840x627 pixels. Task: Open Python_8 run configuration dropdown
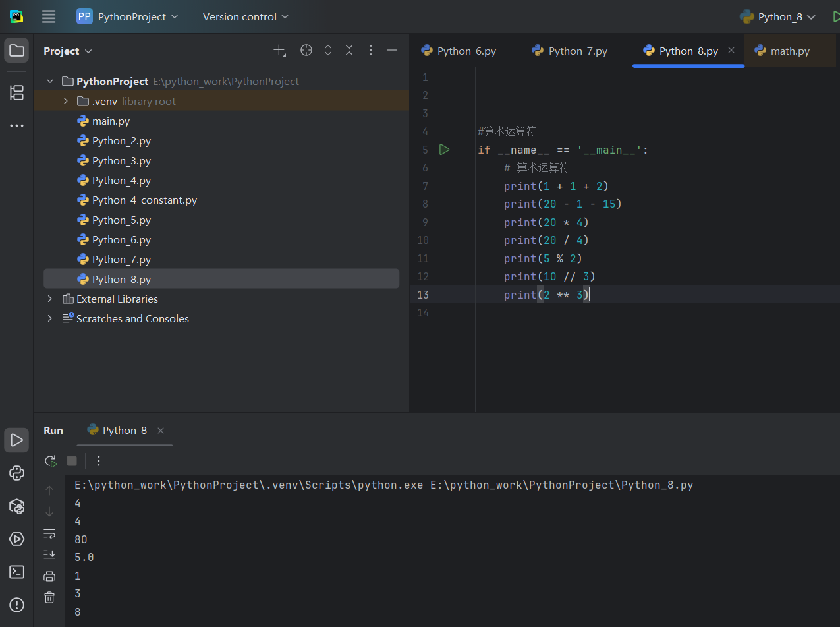coord(777,16)
